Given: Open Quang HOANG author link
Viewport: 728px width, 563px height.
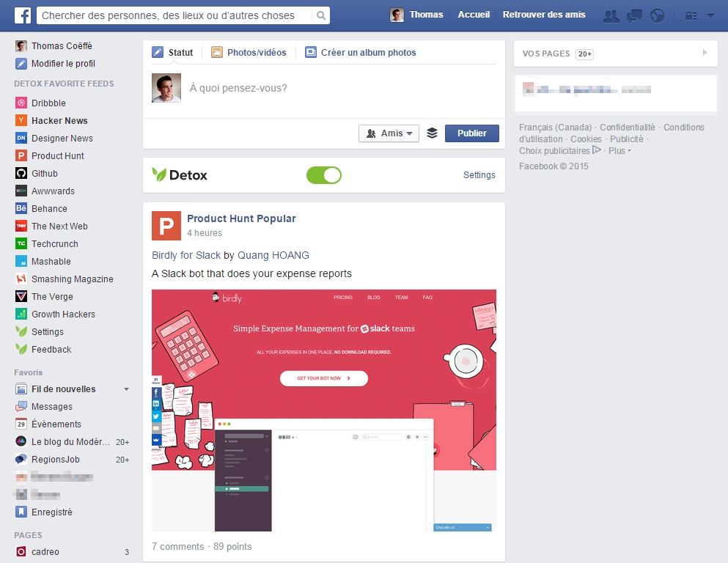Looking at the screenshot, I should (x=273, y=255).
